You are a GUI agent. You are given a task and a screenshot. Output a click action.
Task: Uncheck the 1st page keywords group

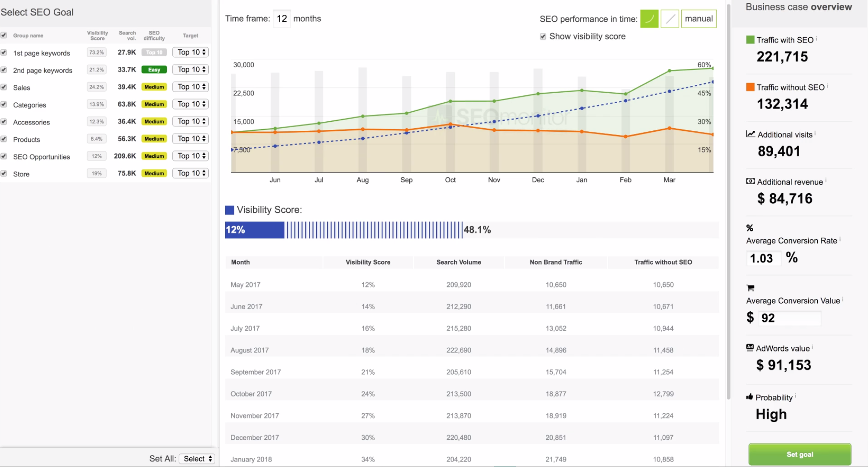[3, 52]
